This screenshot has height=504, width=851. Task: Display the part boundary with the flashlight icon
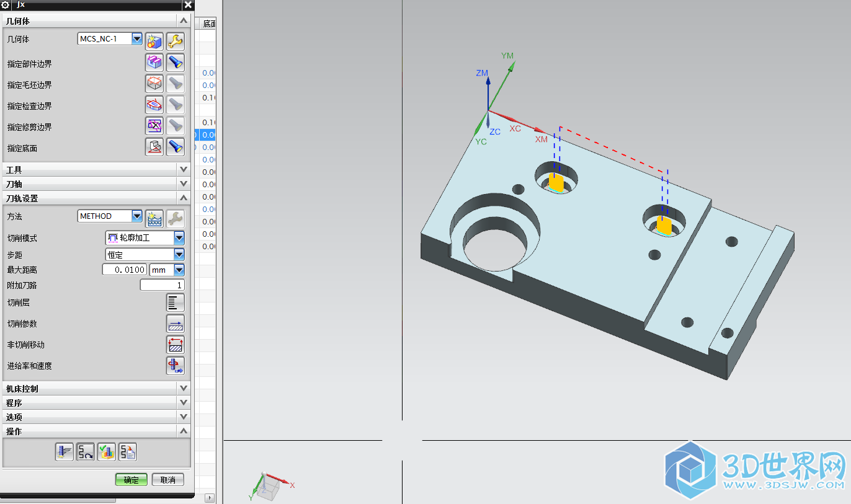(x=176, y=63)
